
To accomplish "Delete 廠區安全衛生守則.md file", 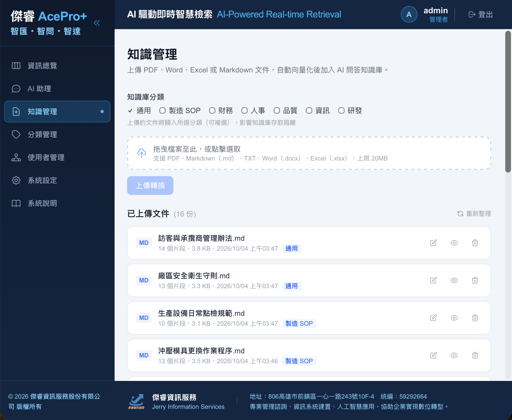I will pyautogui.click(x=475, y=280).
